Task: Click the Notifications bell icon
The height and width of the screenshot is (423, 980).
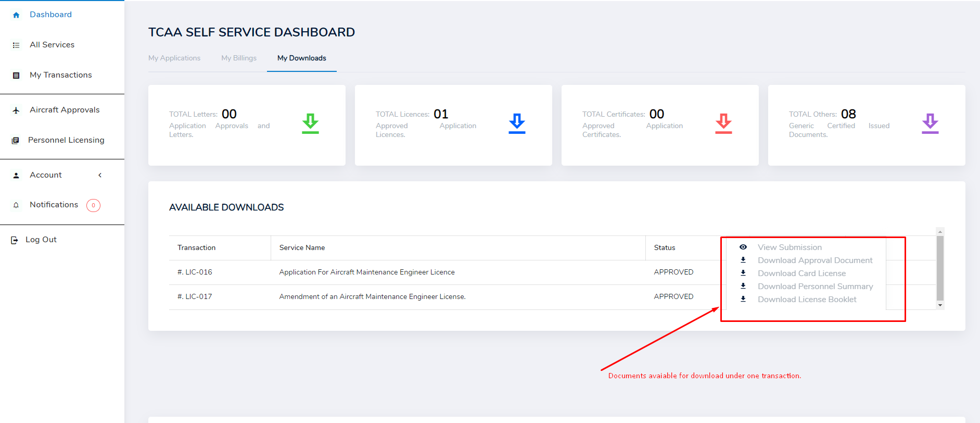Action: [x=16, y=205]
